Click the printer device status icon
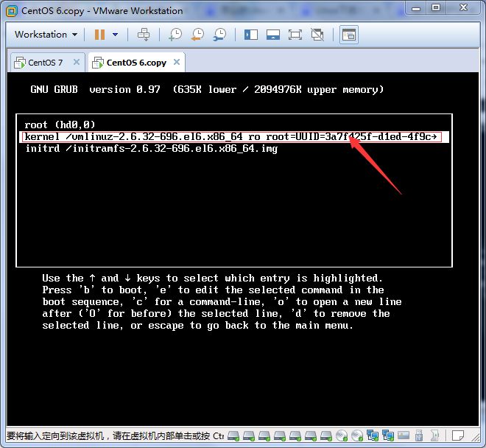This screenshot has height=448, width=486. pyautogui.click(x=404, y=436)
